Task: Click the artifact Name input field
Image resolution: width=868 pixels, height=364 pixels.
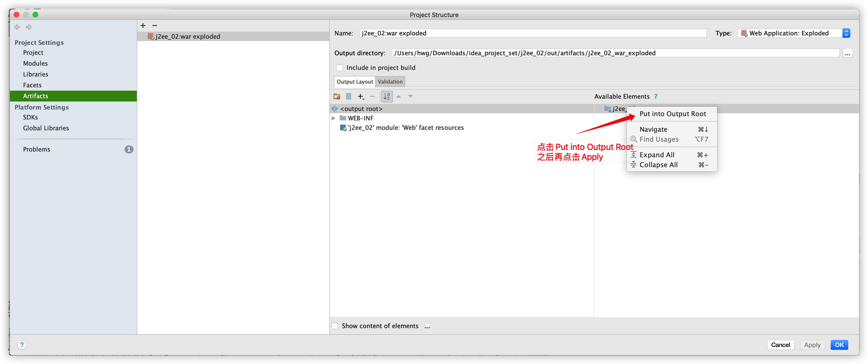Action: [x=532, y=33]
